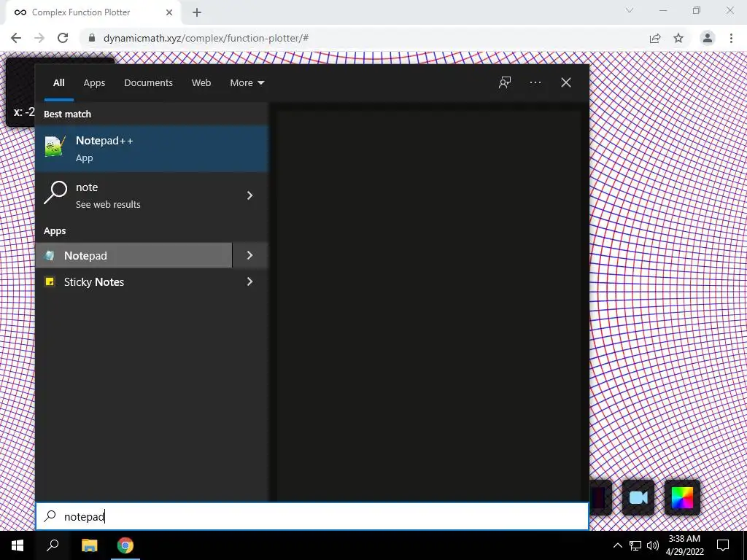Switch to the All search tab
Screen dimensions: 747x560
tap(58, 83)
